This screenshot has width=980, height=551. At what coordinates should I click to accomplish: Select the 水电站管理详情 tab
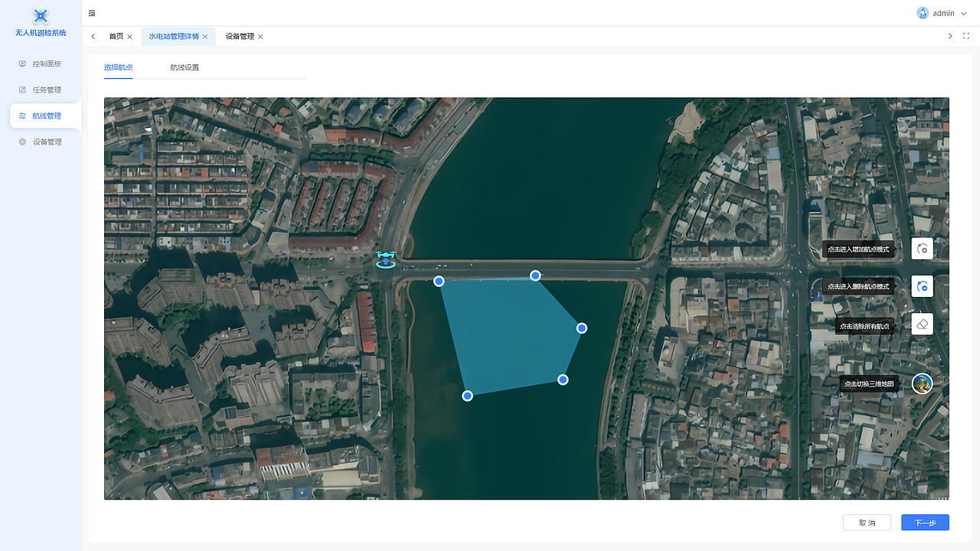174,37
